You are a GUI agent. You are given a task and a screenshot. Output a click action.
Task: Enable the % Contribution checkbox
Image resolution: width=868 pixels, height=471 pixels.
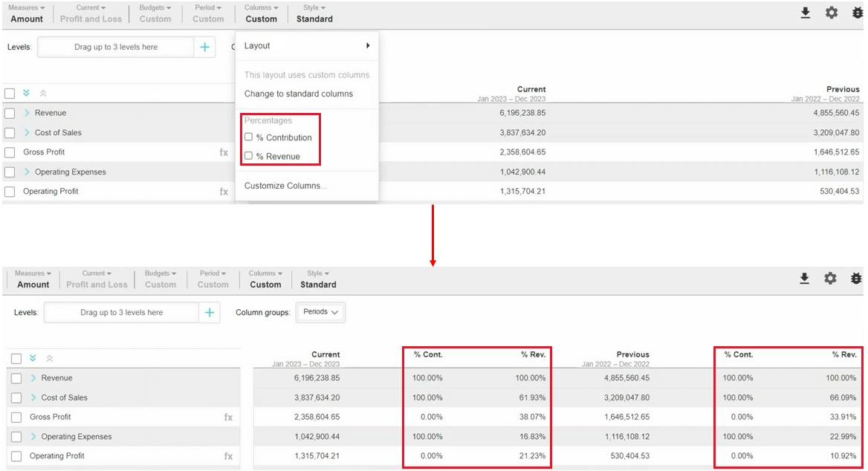249,137
